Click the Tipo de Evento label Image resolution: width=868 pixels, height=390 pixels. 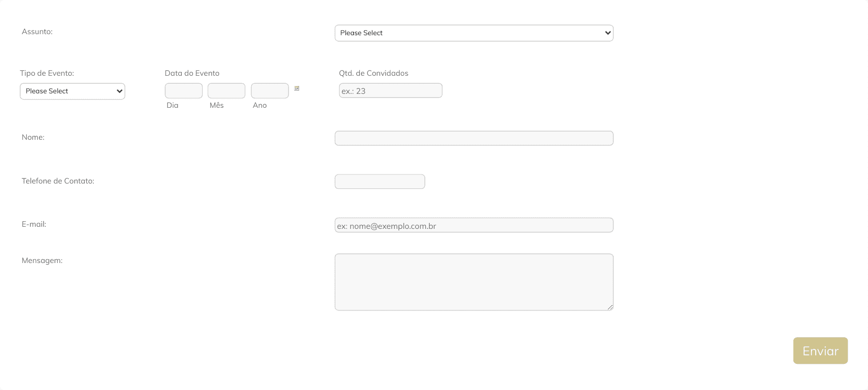[47, 73]
